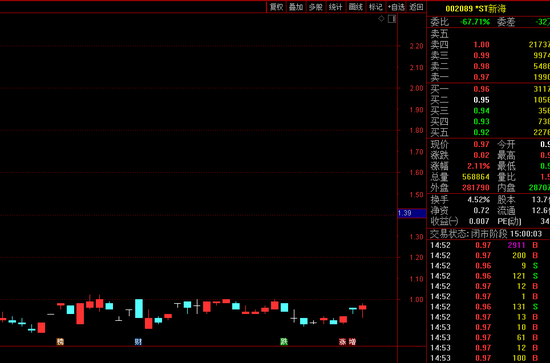This screenshot has width=550, height=363.
Task: Click the 002089 *ST新海 stock title
Action: click(x=476, y=9)
